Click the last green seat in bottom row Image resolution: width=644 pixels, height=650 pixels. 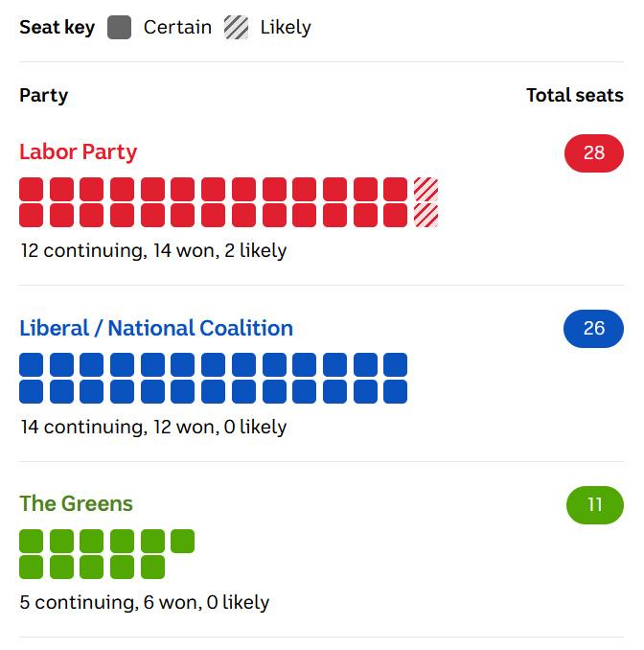point(152,568)
